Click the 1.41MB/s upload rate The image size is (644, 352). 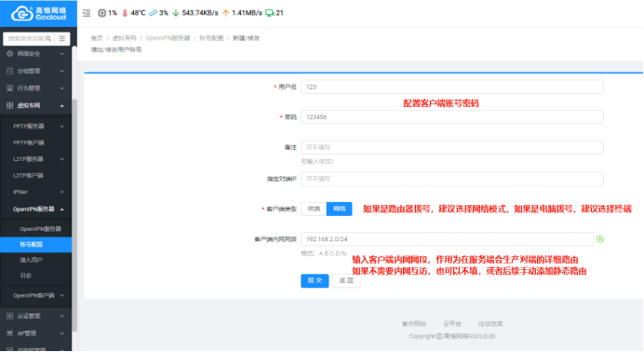tap(247, 13)
